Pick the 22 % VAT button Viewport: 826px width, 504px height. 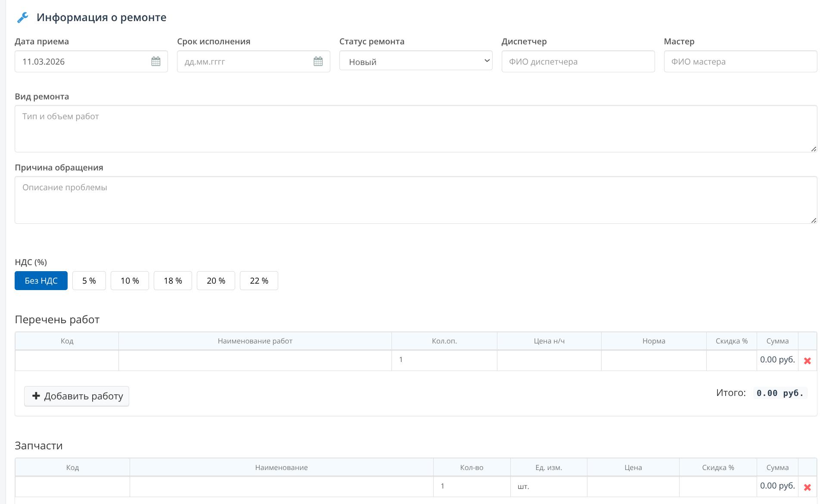(x=259, y=281)
